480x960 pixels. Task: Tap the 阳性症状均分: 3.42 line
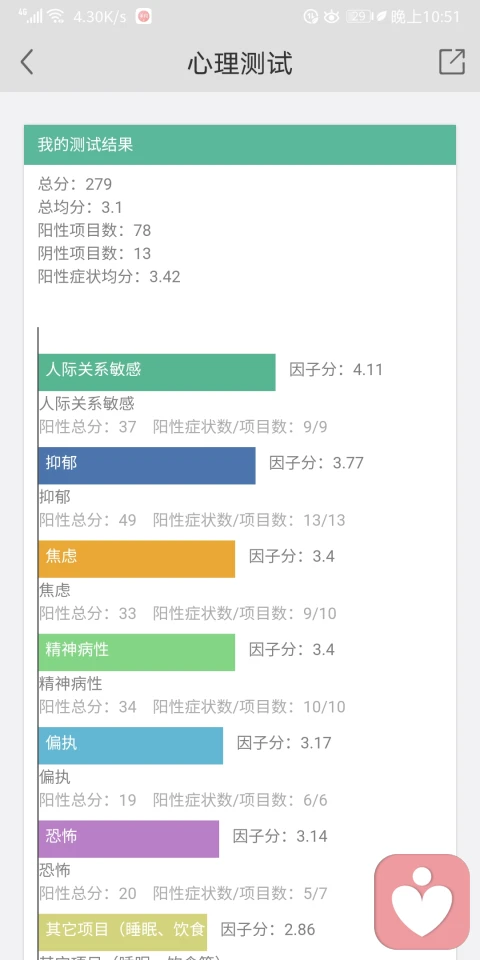pos(109,277)
